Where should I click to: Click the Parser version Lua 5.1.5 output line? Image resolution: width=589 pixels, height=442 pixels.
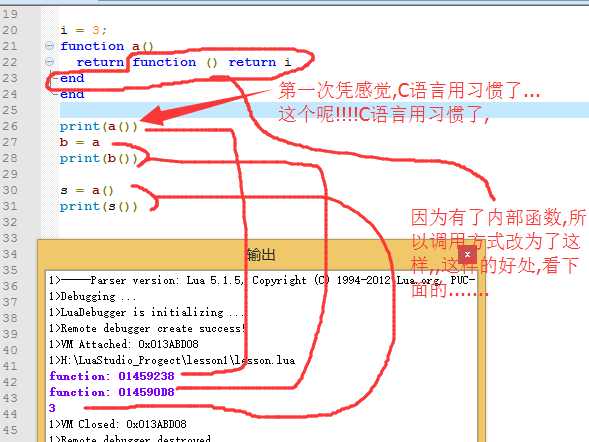[x=262, y=280]
